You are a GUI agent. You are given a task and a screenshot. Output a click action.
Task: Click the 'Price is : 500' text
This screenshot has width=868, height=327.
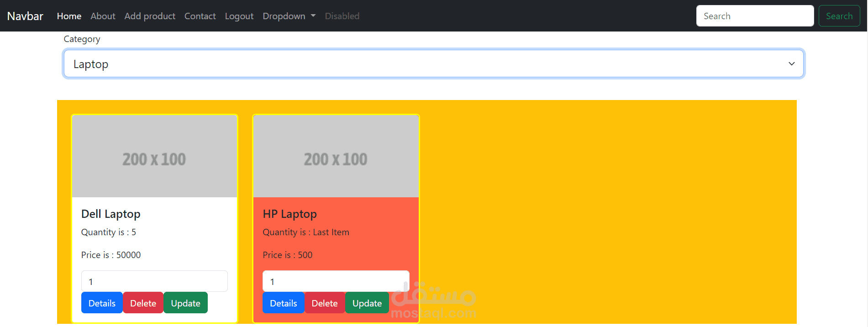tap(288, 255)
